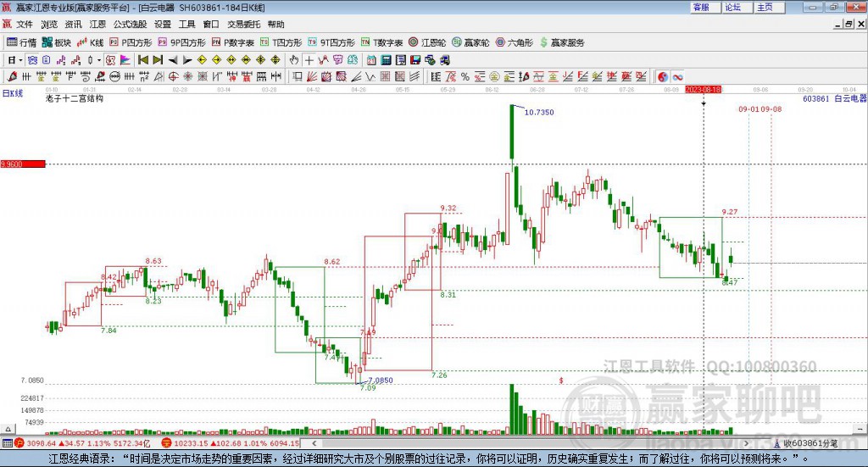Click the yin-yang taiji icon
This screenshot has width=868, height=467.
point(663,77)
